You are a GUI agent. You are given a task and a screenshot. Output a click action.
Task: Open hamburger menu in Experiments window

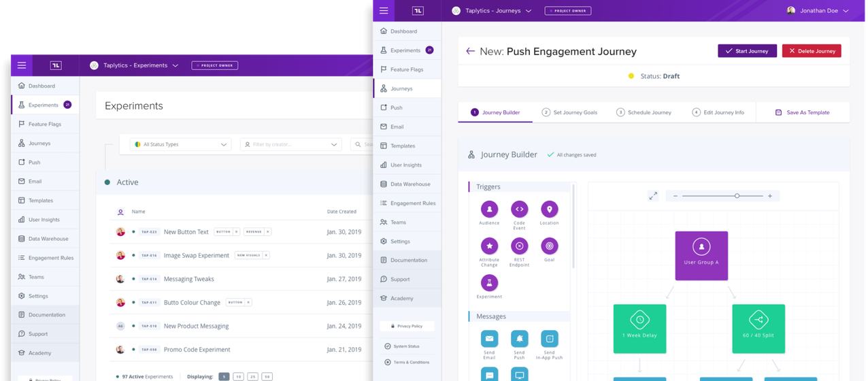pyautogui.click(x=22, y=65)
